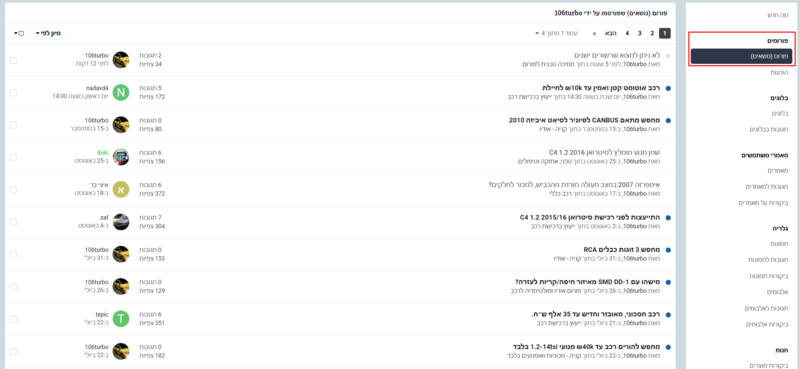The image size is (800, 369).
Task: Open the מיון לפי sort dropdown
Action: tap(48, 33)
